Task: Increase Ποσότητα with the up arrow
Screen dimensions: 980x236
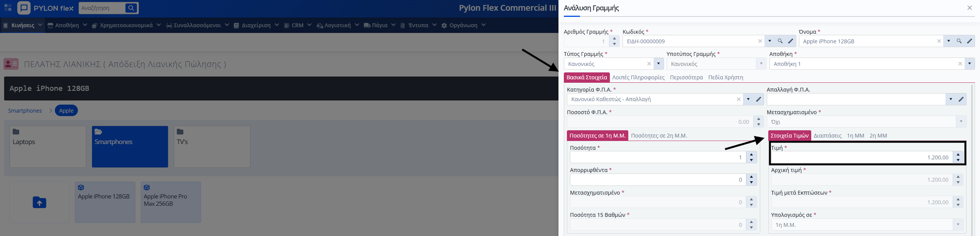Action: click(x=751, y=154)
